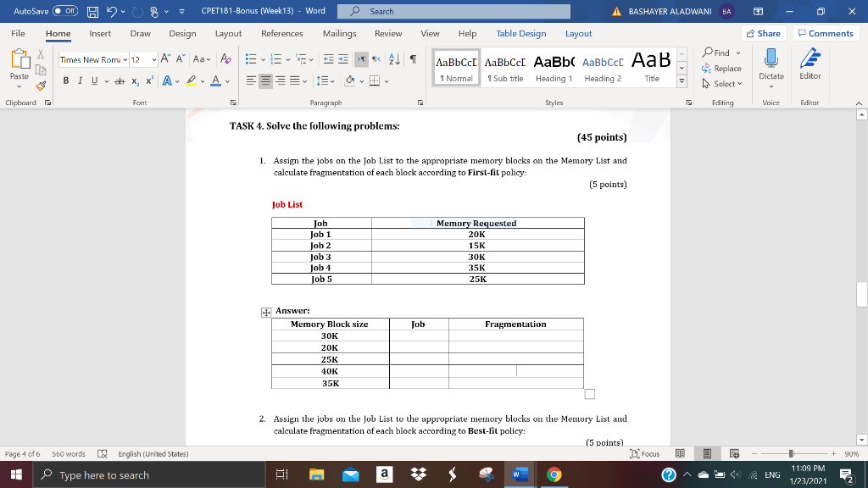Click the Clear All Formatting icon
Screen dimensions: 868x488
(x=224, y=58)
